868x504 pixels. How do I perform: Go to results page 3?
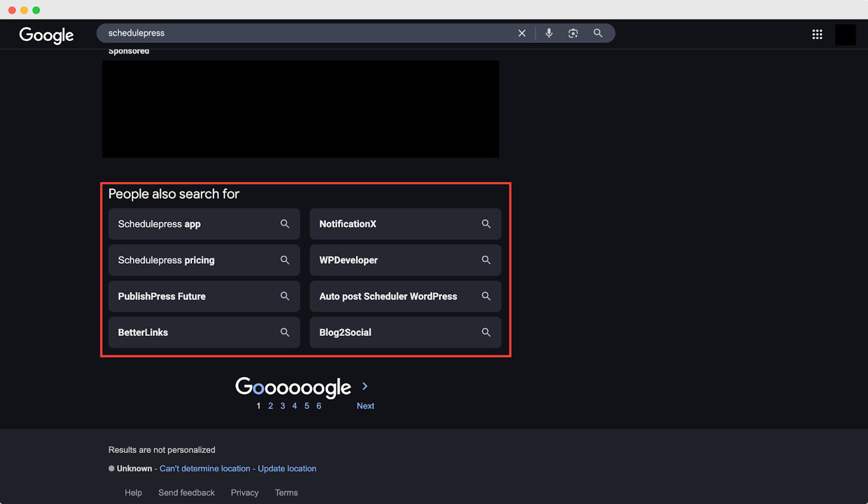coord(283,406)
